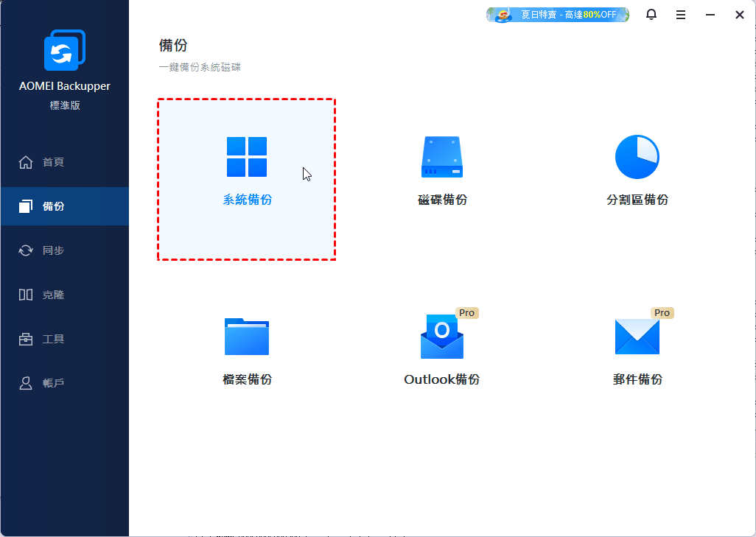Open the Outlook備份 envelope icon
This screenshot has height=537, width=756.
pyautogui.click(x=442, y=337)
